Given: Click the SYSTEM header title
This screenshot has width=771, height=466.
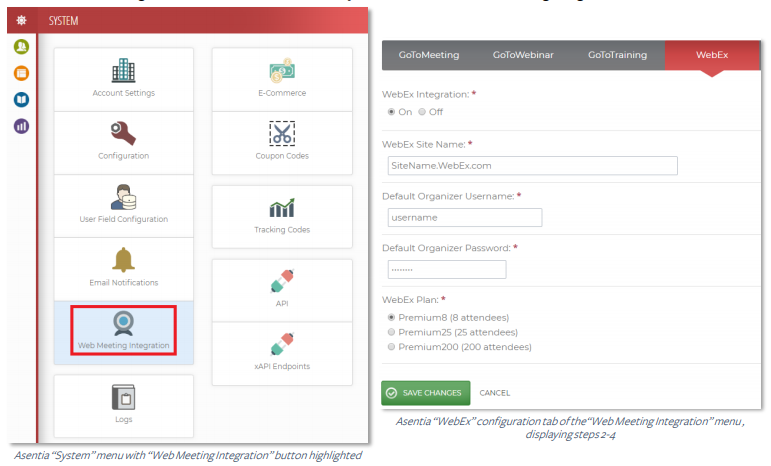Looking at the screenshot, I should click(x=63, y=21).
